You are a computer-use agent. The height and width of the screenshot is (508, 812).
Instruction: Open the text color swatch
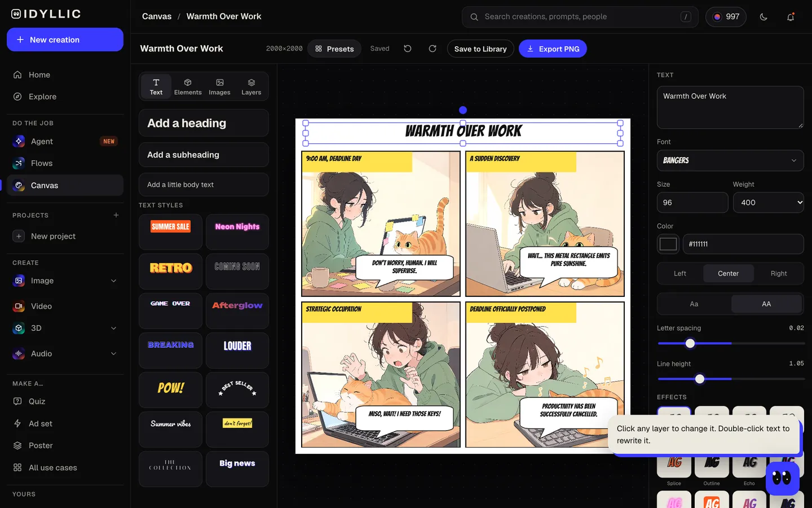668,244
